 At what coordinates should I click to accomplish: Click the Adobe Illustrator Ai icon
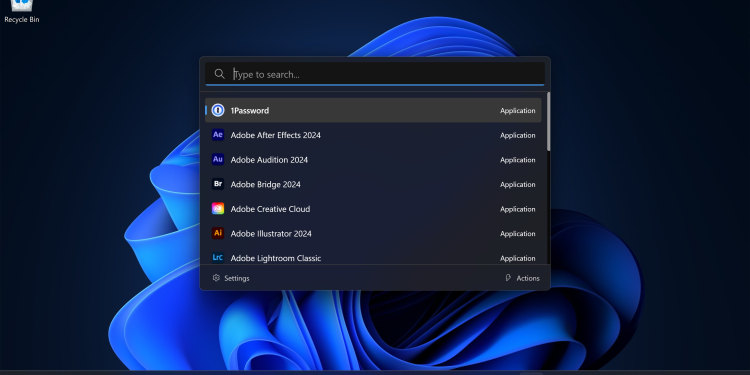pos(218,233)
